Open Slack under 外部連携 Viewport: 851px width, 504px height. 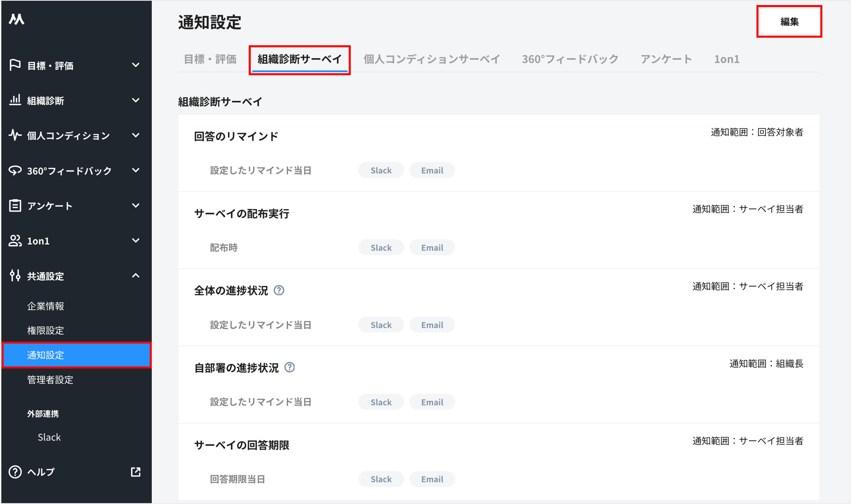pyautogui.click(x=49, y=437)
